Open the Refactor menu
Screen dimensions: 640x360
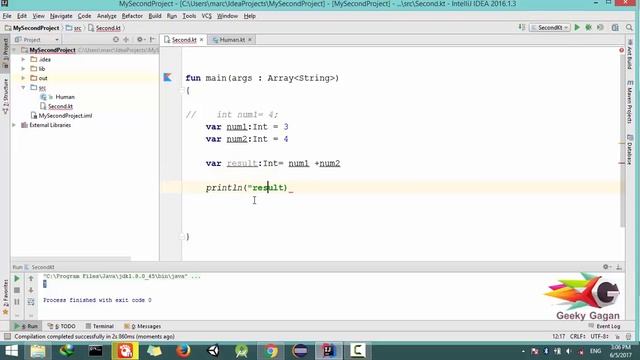click(132, 16)
